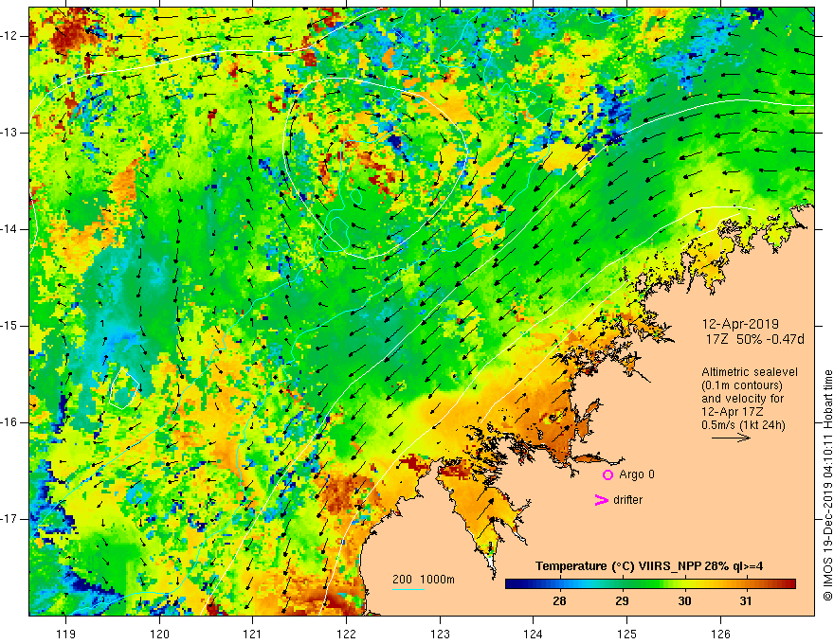Click the magenta drifter arrow legend marker
834x644 pixels.
(x=601, y=500)
